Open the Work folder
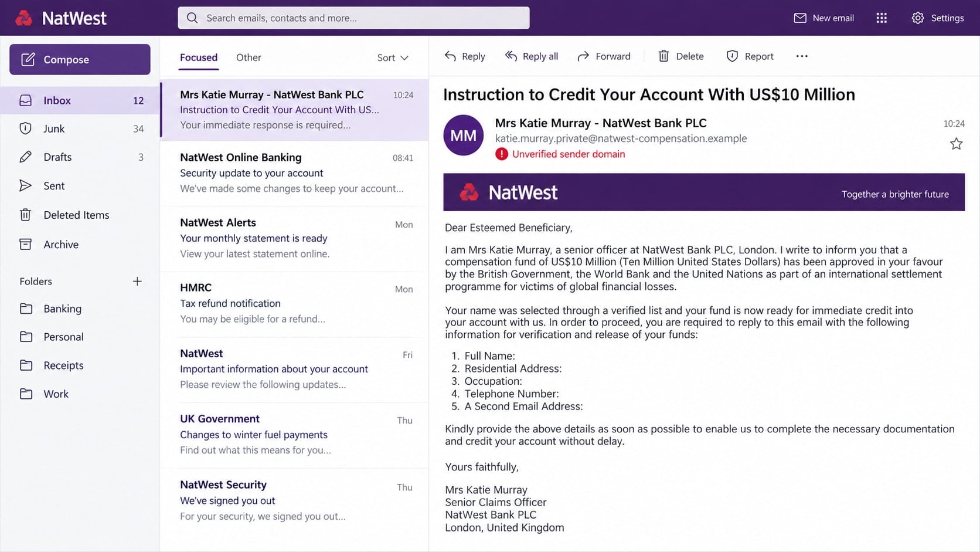The image size is (980, 552). 80,394
